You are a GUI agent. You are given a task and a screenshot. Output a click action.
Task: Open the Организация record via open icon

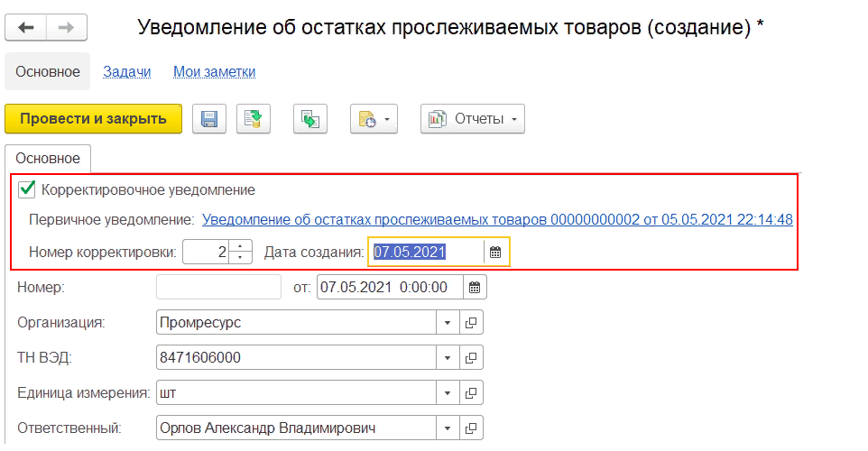point(470,323)
